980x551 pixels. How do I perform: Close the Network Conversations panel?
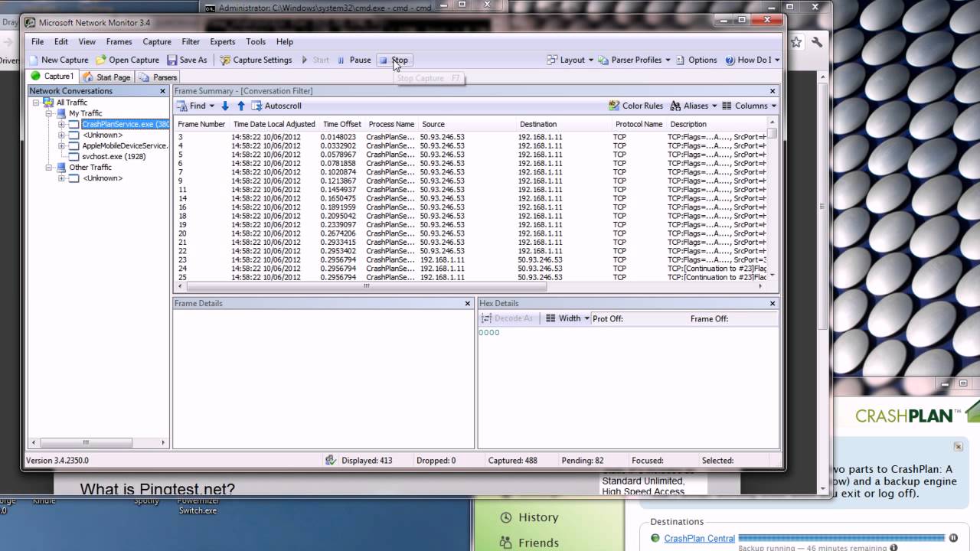click(162, 91)
